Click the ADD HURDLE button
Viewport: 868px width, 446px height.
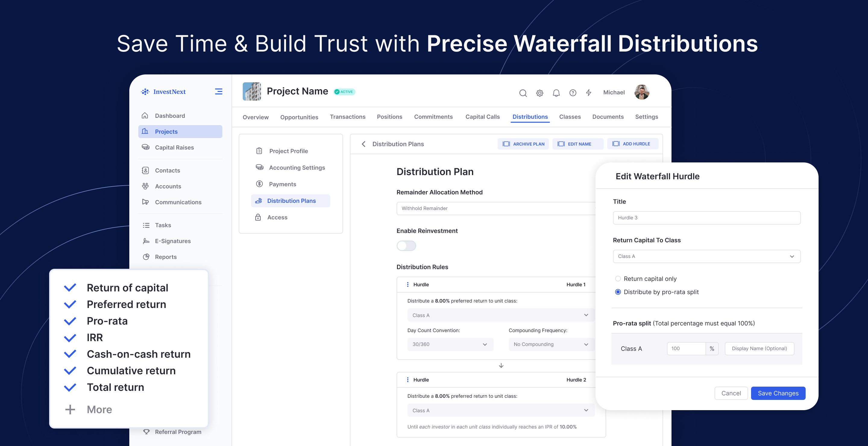click(633, 143)
